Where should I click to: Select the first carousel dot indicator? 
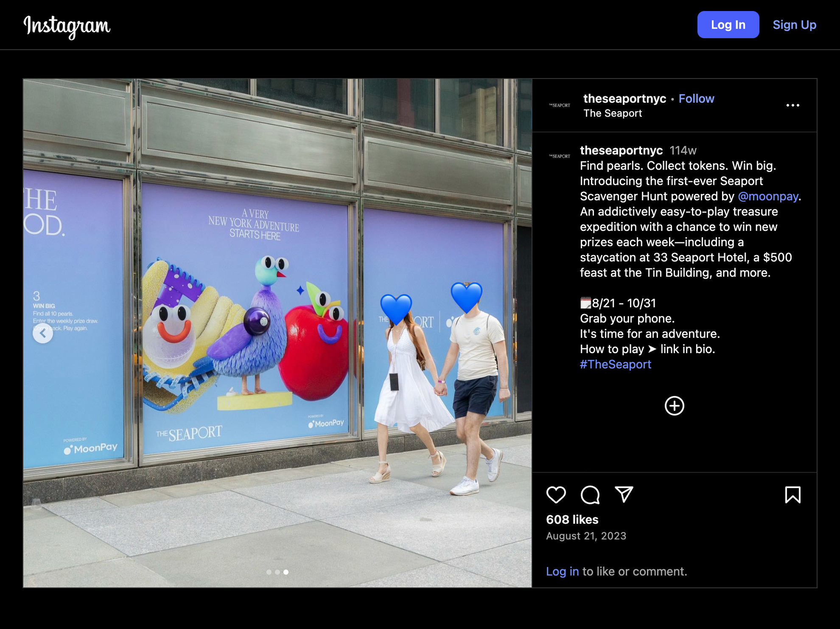[x=269, y=572]
